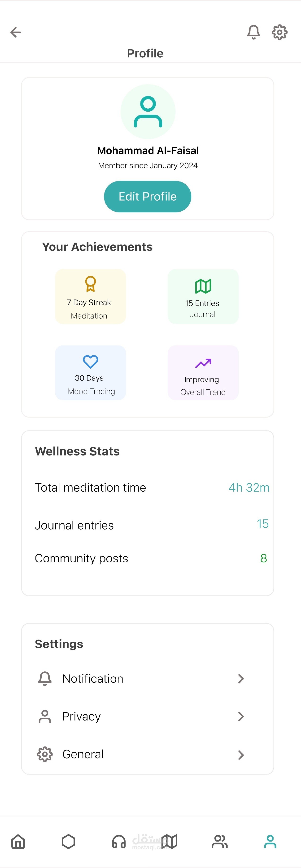Open settings via top gear icon
The height and width of the screenshot is (868, 301).
tap(279, 32)
